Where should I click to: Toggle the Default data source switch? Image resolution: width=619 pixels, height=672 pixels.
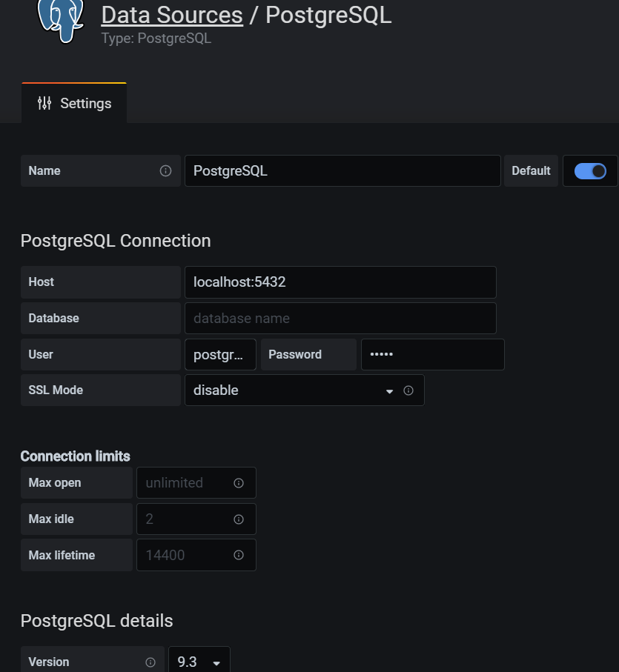coord(590,171)
